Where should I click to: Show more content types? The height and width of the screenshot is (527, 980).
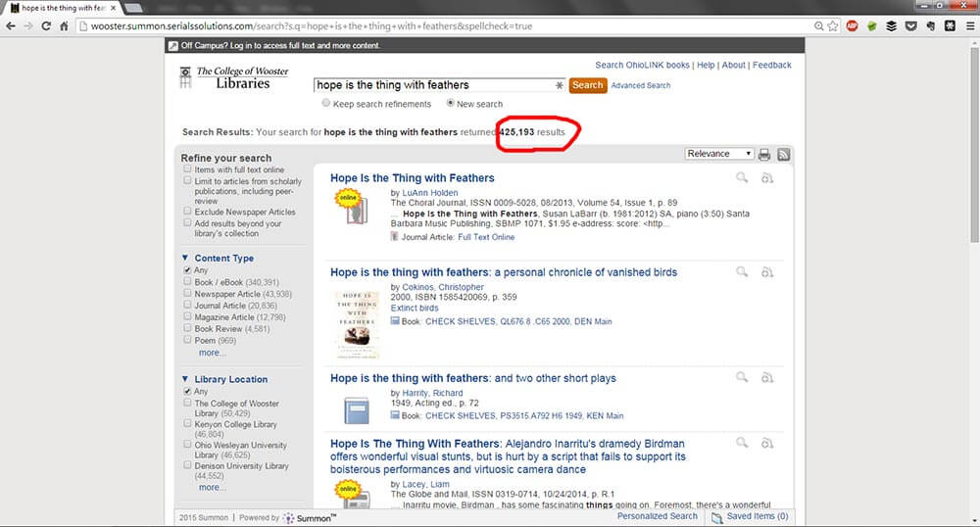click(212, 353)
